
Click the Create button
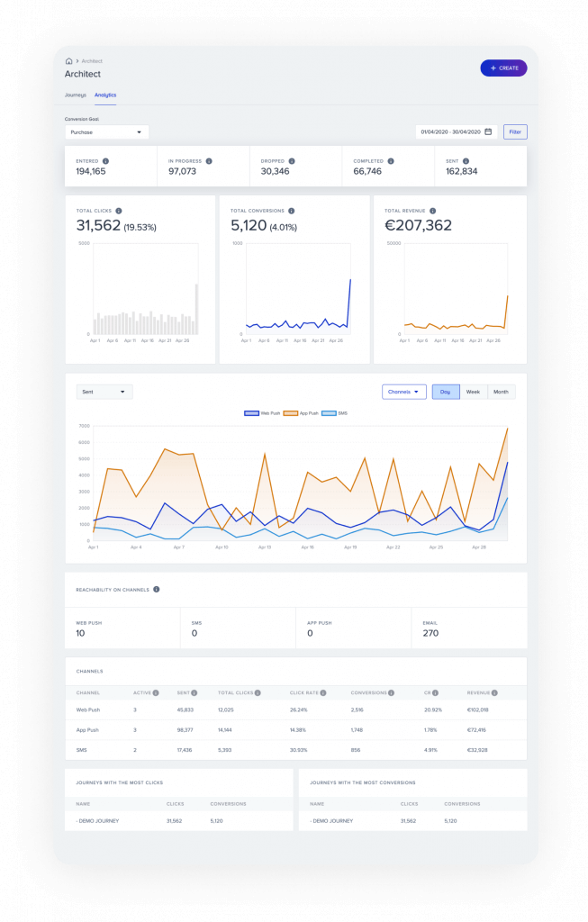503,68
